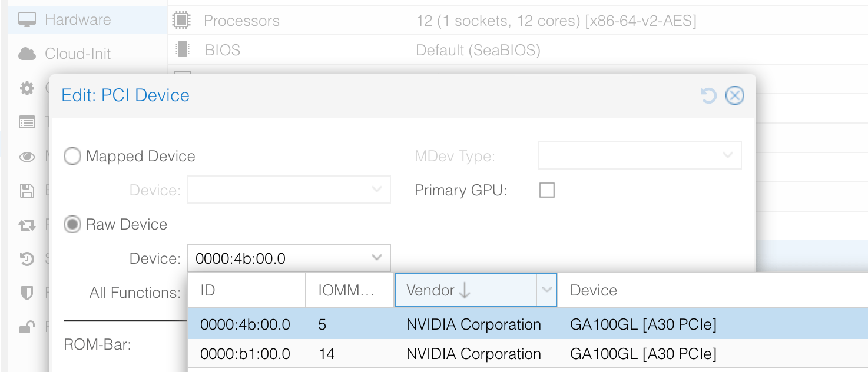Image resolution: width=868 pixels, height=372 pixels.
Task: Click the list icon in sidebar
Action: [x=27, y=122]
